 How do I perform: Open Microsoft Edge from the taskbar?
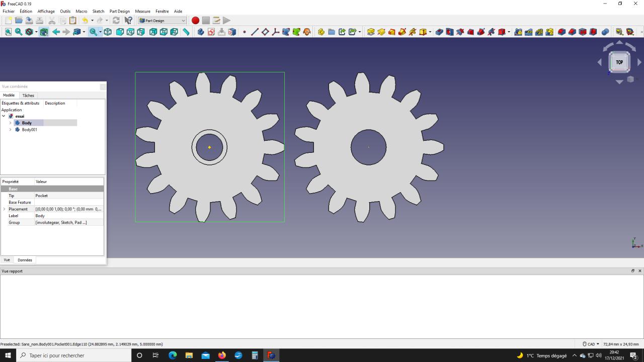pyautogui.click(x=173, y=355)
